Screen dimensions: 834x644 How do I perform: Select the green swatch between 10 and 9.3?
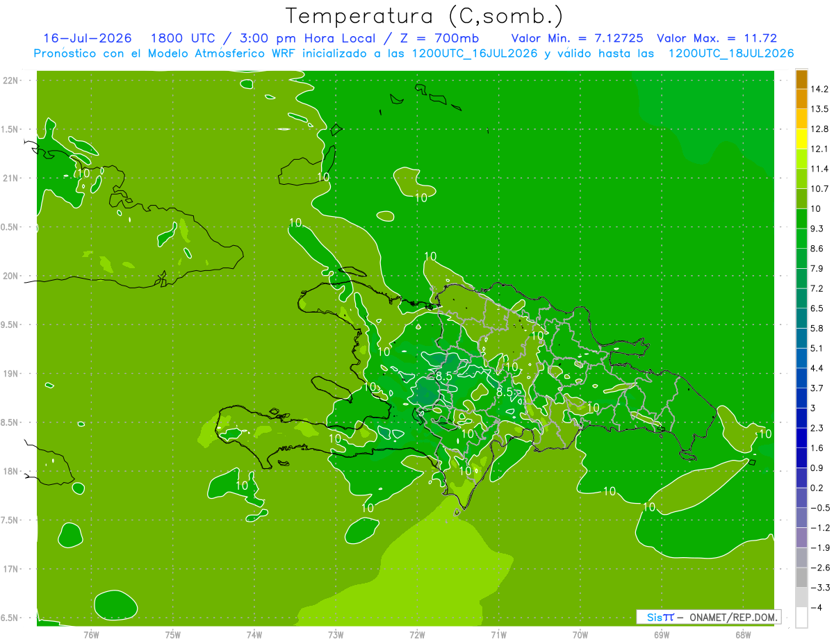click(801, 219)
